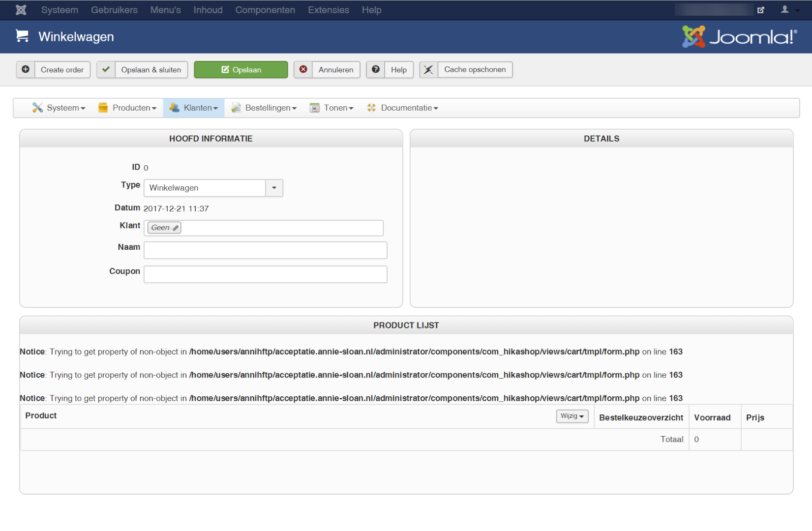Open the Wijzig dropdown in product list

click(x=572, y=416)
